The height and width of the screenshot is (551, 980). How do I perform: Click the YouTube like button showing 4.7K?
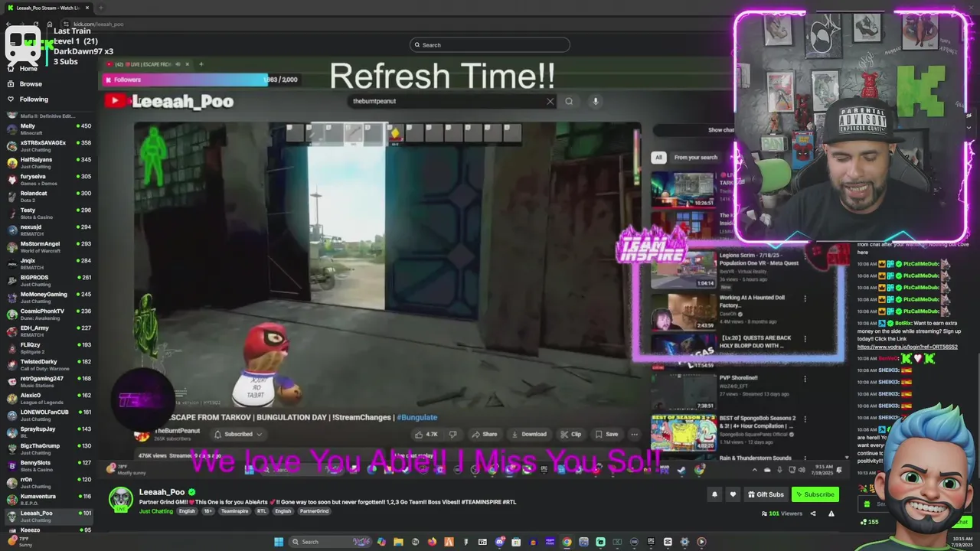tap(426, 434)
